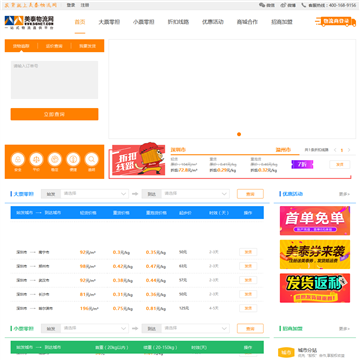Click the magnifier circular icon
360x360 pixels.
pos(91,159)
